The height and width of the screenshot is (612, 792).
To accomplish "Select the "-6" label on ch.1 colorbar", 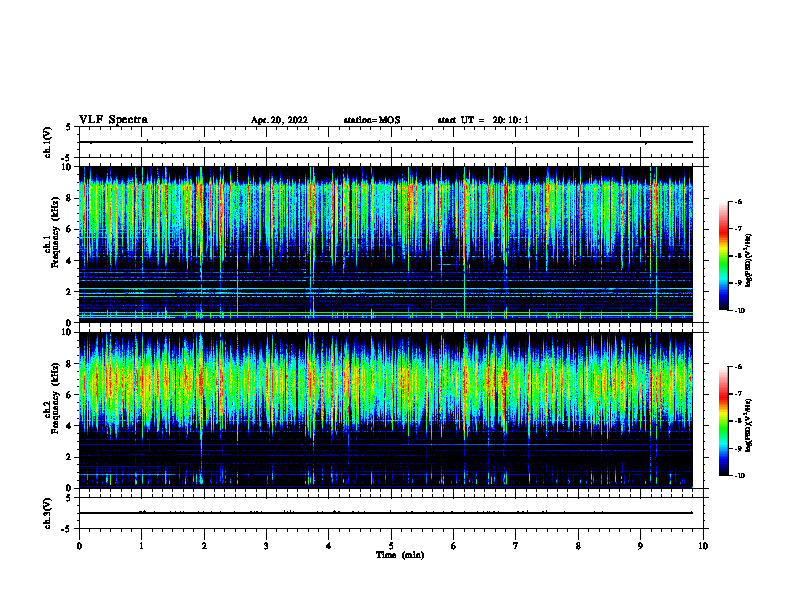I will pyautogui.click(x=738, y=201).
